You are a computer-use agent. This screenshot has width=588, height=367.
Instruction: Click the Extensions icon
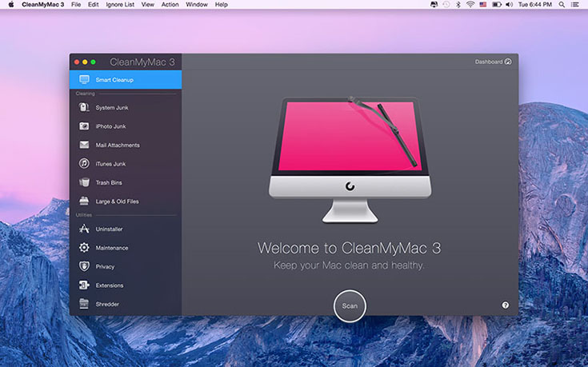[x=84, y=285]
